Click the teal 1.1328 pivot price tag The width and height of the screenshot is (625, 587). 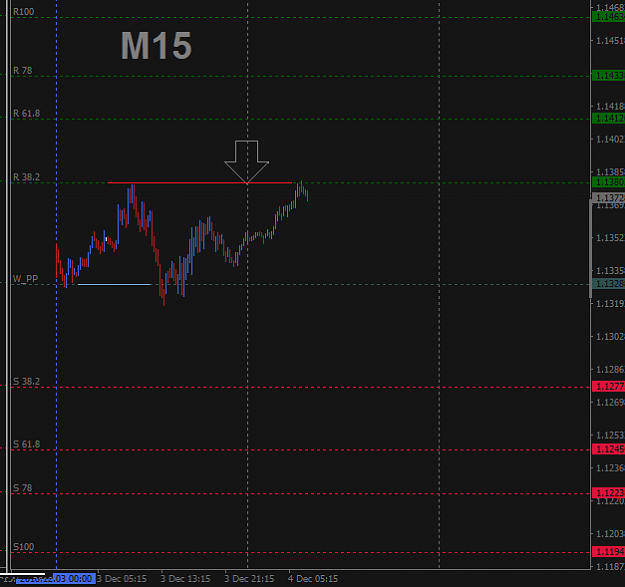[x=609, y=284]
